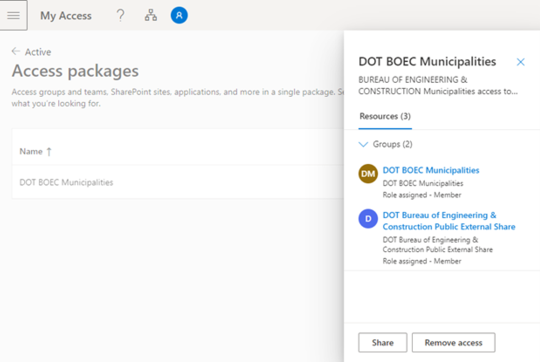This screenshot has width=540, height=362.
Task: Sort by Name column arrow
Action: [49, 152]
